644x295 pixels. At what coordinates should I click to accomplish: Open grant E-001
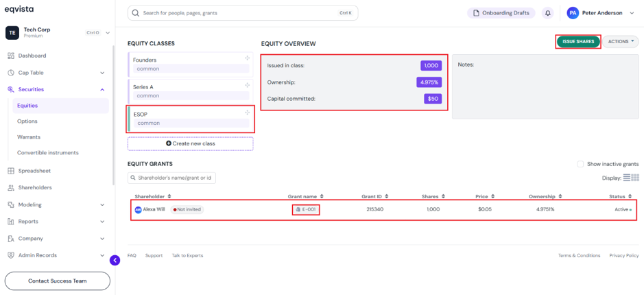pyautogui.click(x=306, y=209)
